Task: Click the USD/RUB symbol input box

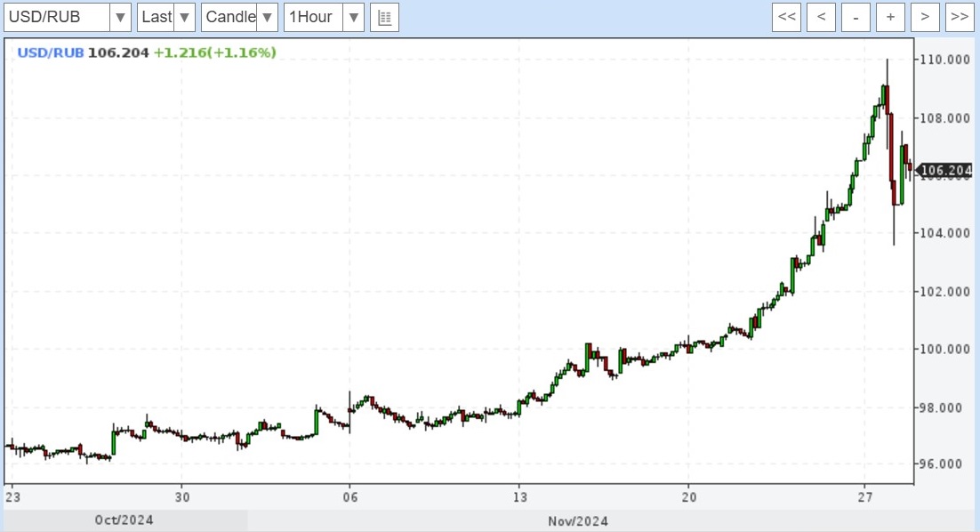Action: 57,17
